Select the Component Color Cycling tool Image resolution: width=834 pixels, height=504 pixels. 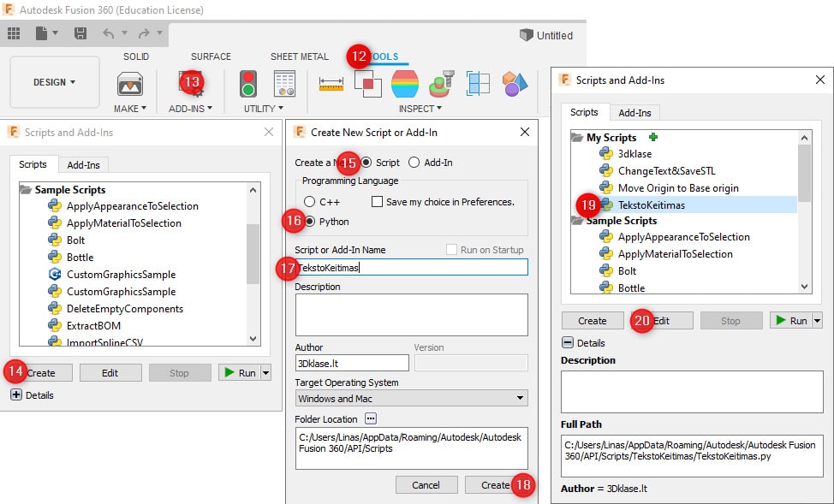tap(515, 84)
